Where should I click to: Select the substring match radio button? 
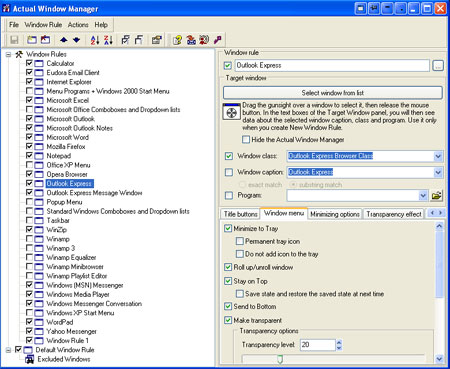[293, 184]
